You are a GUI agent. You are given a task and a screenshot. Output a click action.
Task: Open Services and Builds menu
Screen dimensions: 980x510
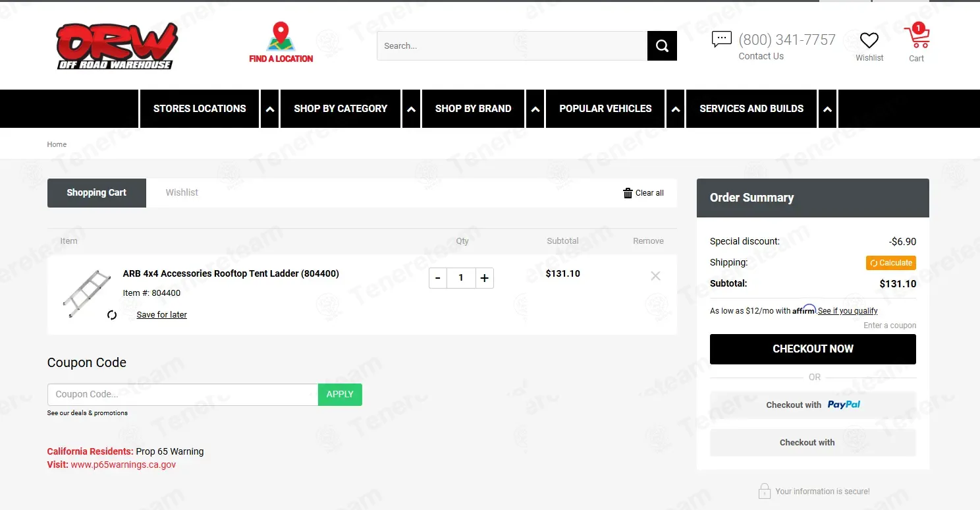tap(751, 109)
